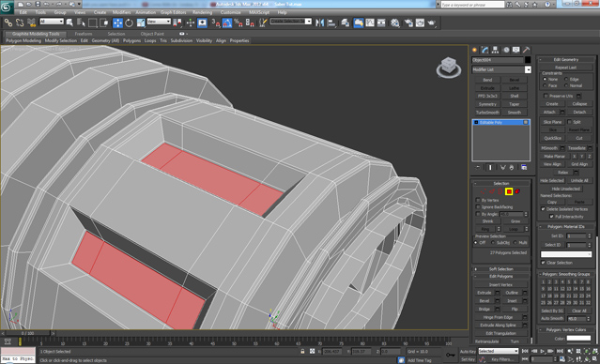Open the Graph Editors menu
This screenshot has height=364, width=600.
pos(173,12)
